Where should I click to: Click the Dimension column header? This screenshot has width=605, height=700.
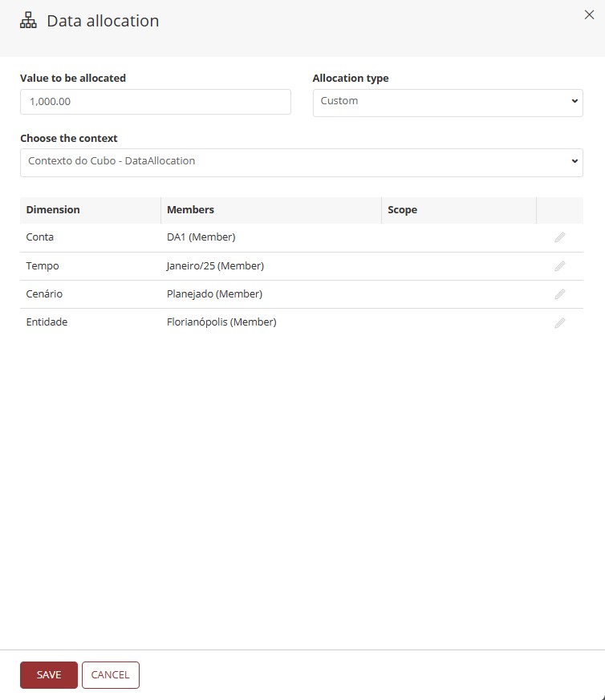pos(53,210)
